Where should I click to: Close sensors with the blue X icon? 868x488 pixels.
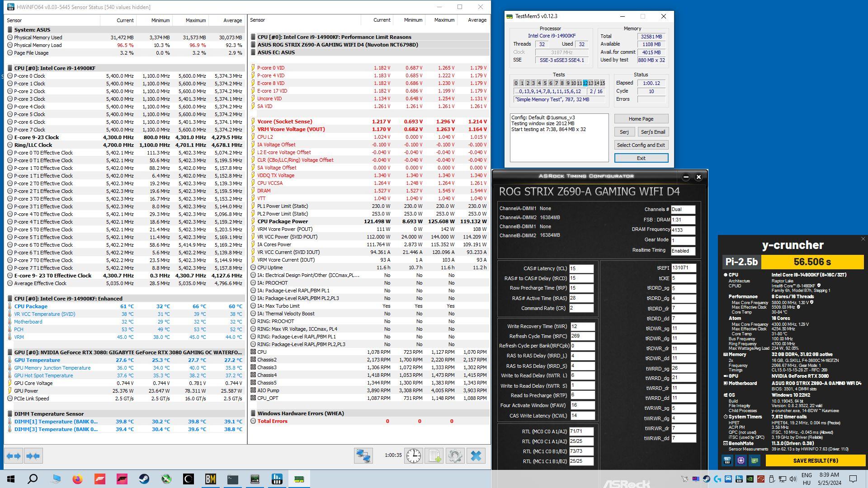[x=476, y=456]
